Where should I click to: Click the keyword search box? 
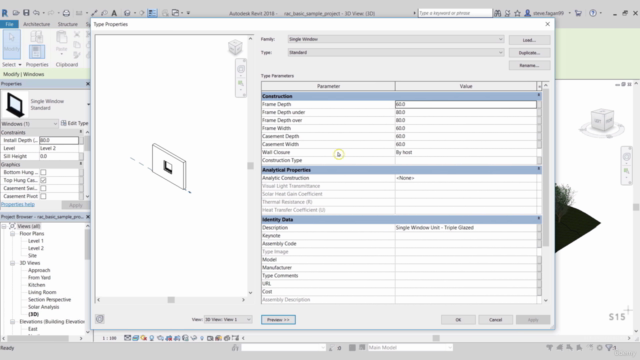[x=455, y=13]
